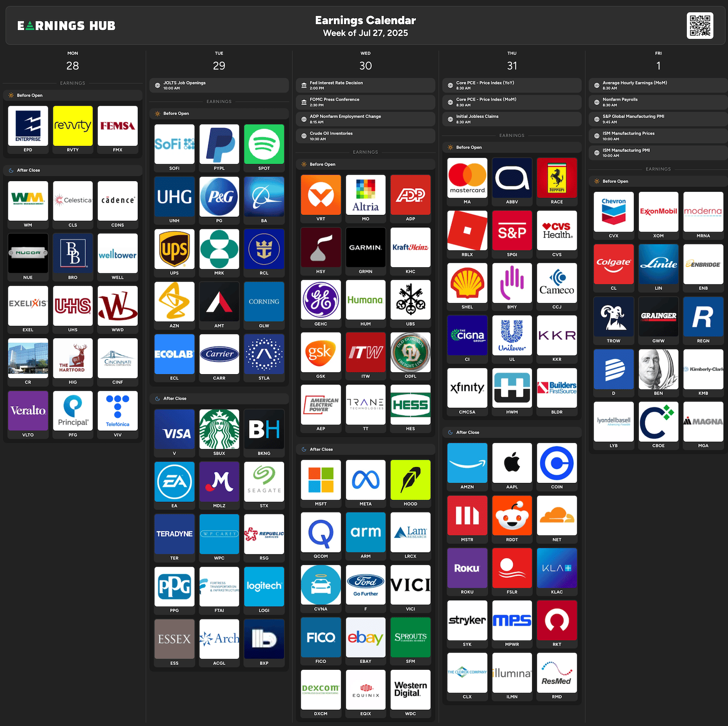Open the Apple AAPL tile

click(x=512, y=467)
